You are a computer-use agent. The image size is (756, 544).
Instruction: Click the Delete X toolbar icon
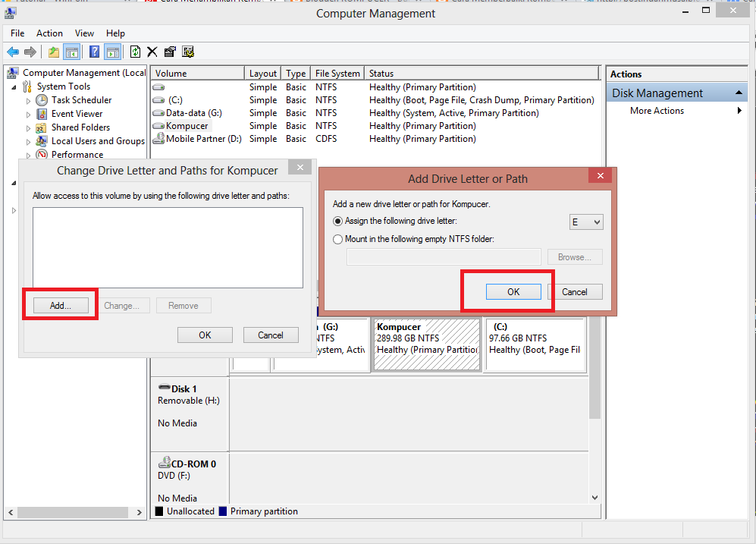point(152,52)
